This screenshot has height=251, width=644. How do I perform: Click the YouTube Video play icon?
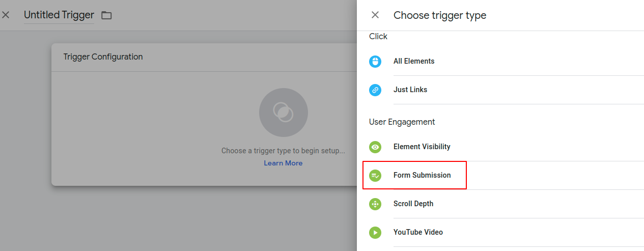[375, 232]
